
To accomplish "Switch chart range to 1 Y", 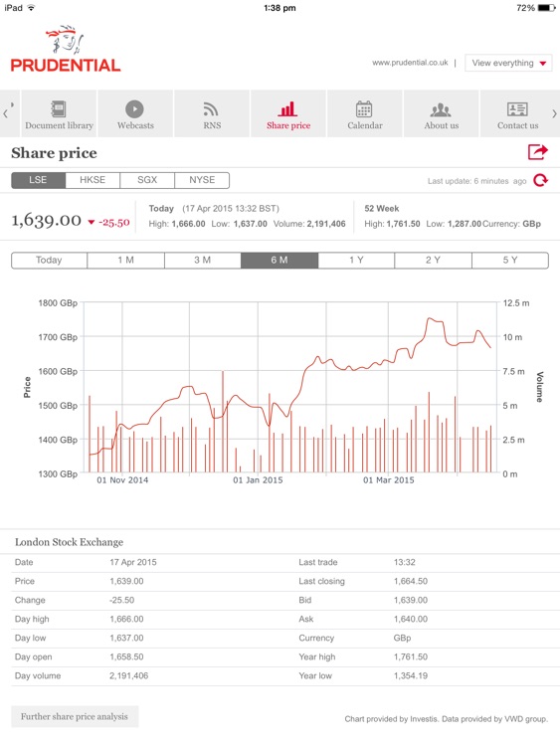I will pyautogui.click(x=356, y=261).
